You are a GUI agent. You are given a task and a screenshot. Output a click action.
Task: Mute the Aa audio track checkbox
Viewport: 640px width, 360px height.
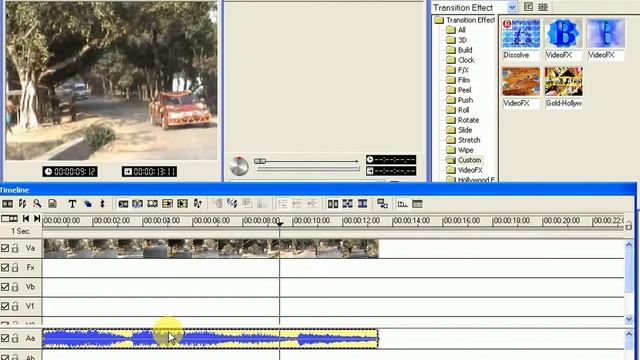[x=5, y=338]
